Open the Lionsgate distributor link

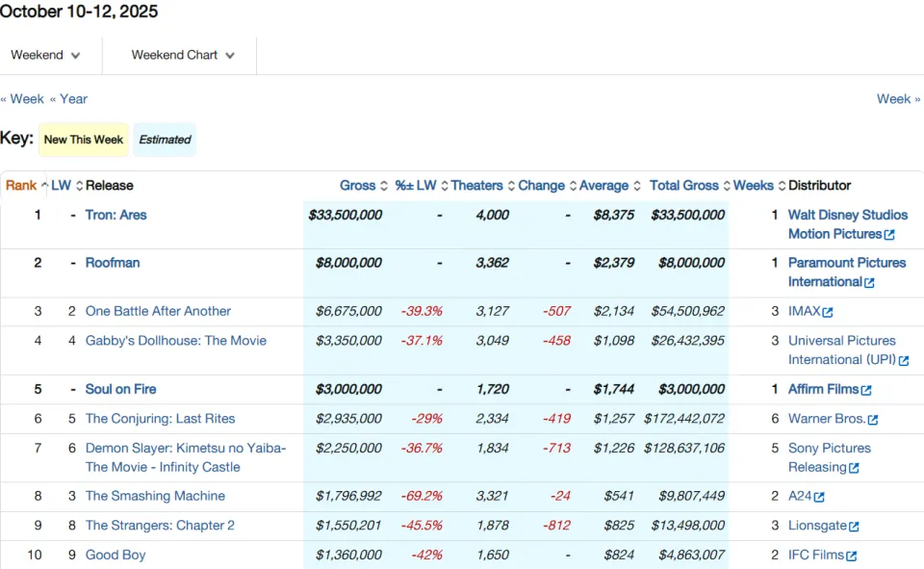pos(817,526)
